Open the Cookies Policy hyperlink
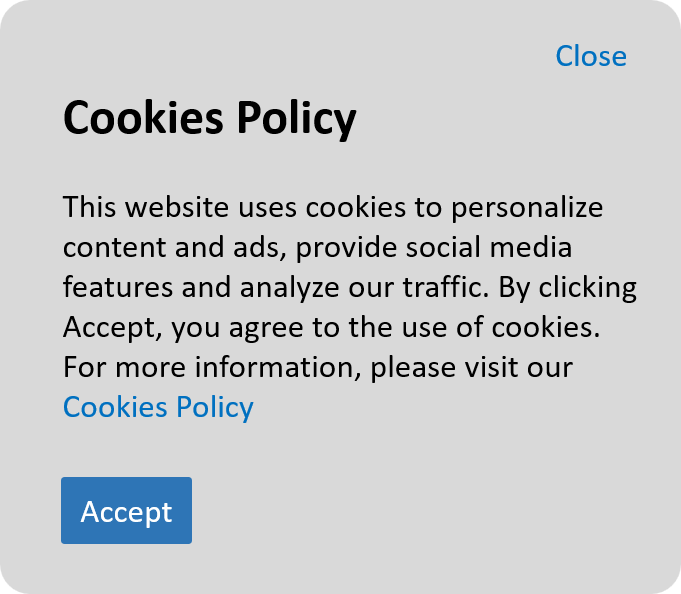The height and width of the screenshot is (594, 681). click(158, 407)
